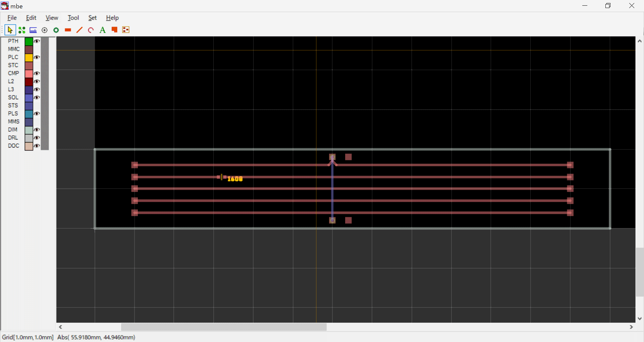Screen dimensions: 644x342
Task: Open the File menu
Action: [12, 18]
